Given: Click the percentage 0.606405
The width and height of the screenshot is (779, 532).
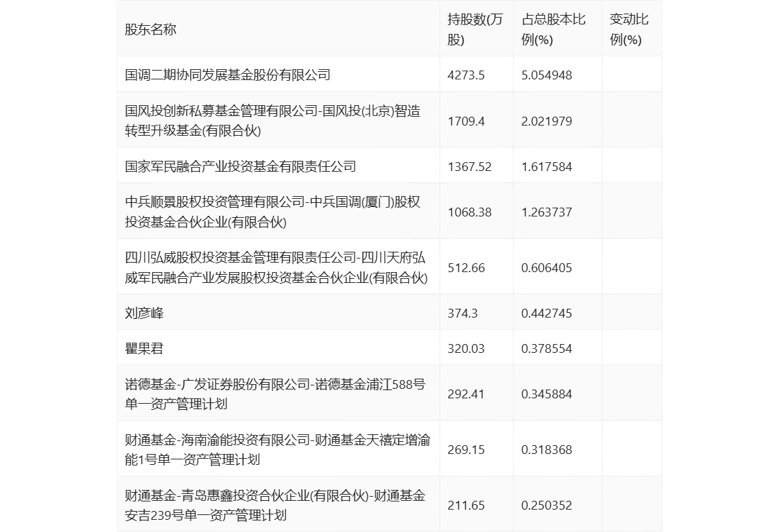Looking at the screenshot, I should click(547, 268).
